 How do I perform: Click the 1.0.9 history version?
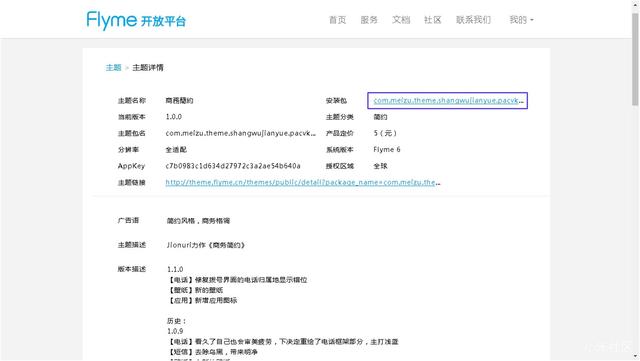(175, 331)
